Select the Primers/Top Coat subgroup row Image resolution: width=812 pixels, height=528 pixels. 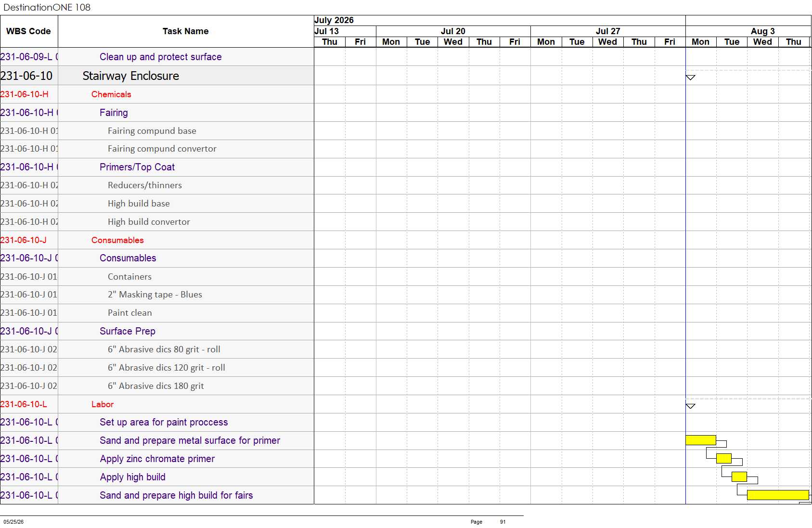point(157,167)
